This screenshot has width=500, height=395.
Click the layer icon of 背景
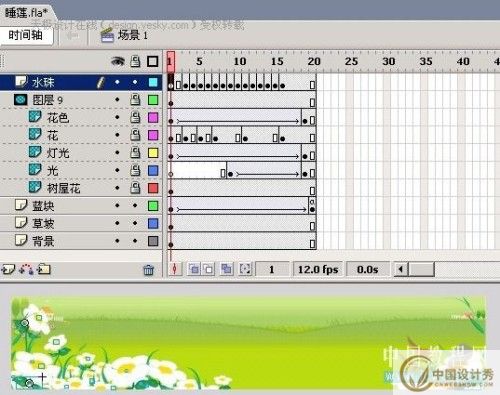21,240
